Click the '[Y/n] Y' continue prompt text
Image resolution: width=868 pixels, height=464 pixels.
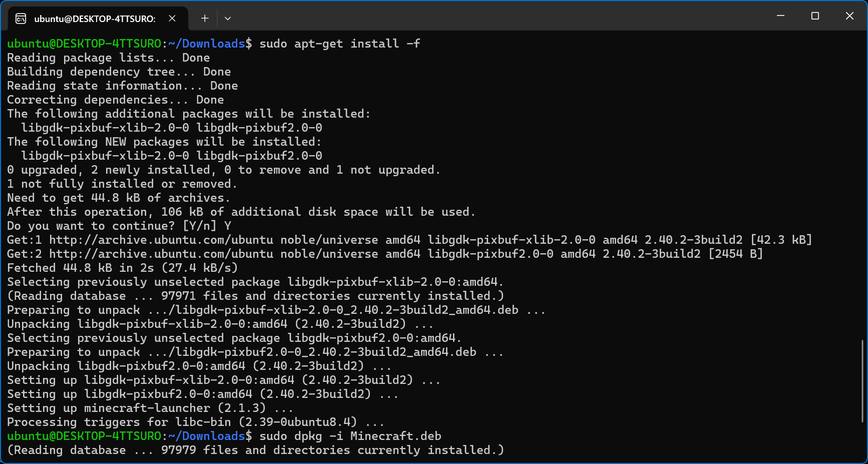(x=207, y=226)
